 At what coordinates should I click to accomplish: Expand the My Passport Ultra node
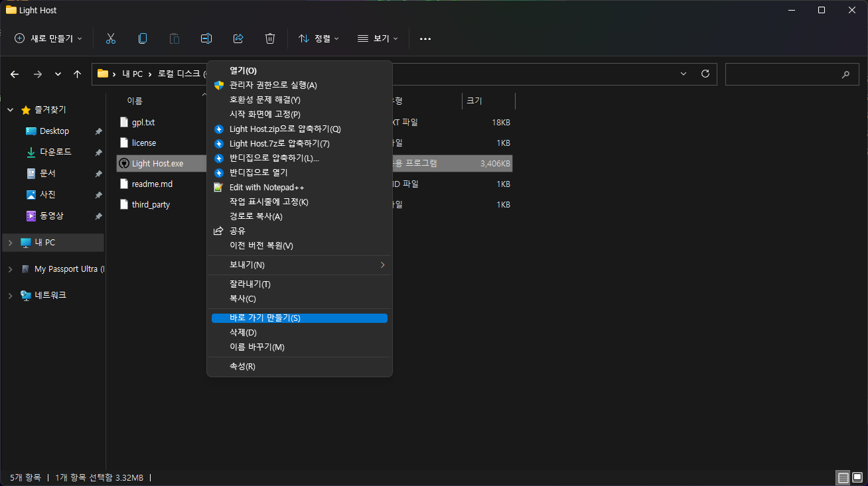coord(10,269)
